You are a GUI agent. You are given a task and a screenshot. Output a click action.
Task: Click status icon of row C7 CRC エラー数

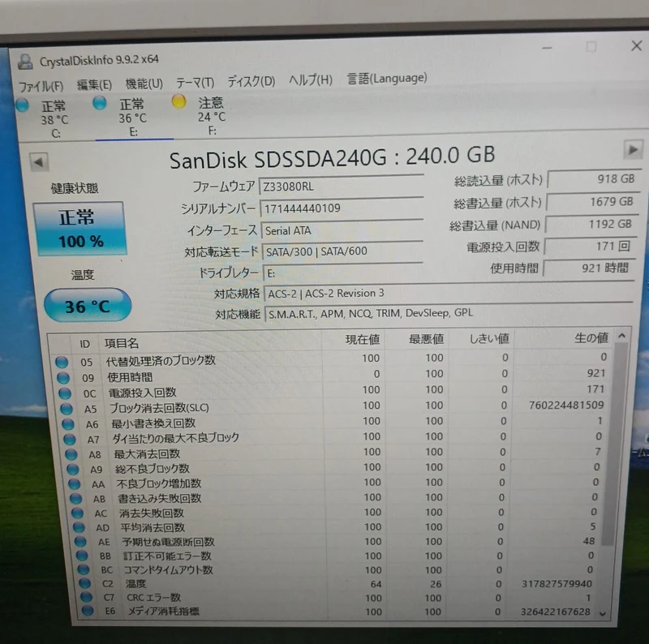pyautogui.click(x=87, y=597)
